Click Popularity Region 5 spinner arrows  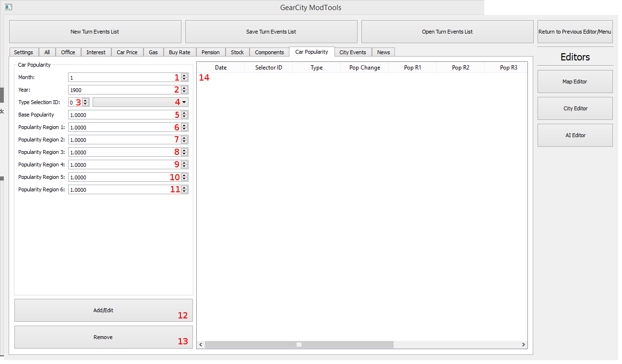(x=184, y=177)
